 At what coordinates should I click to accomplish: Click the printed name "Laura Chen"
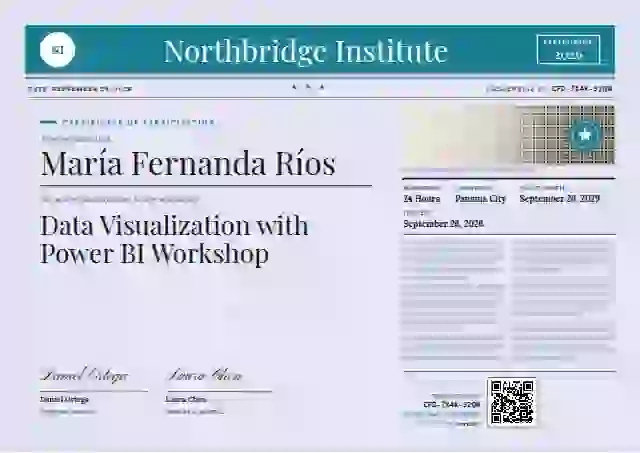click(186, 399)
